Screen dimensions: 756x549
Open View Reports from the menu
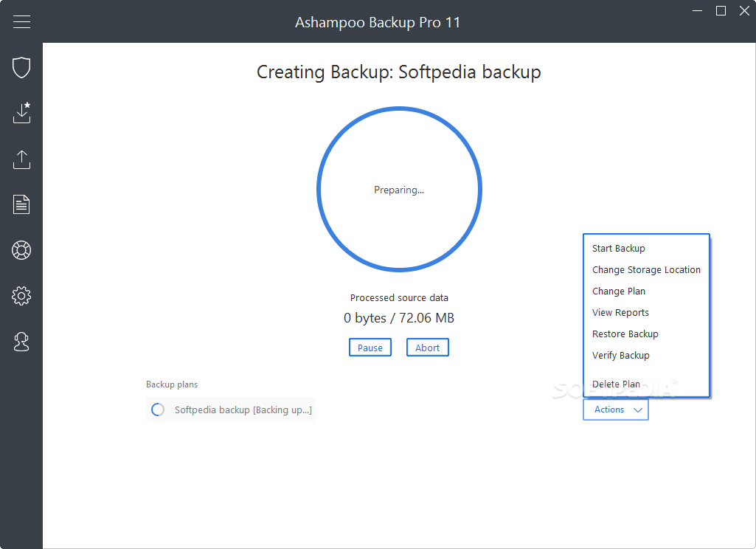[x=620, y=313]
